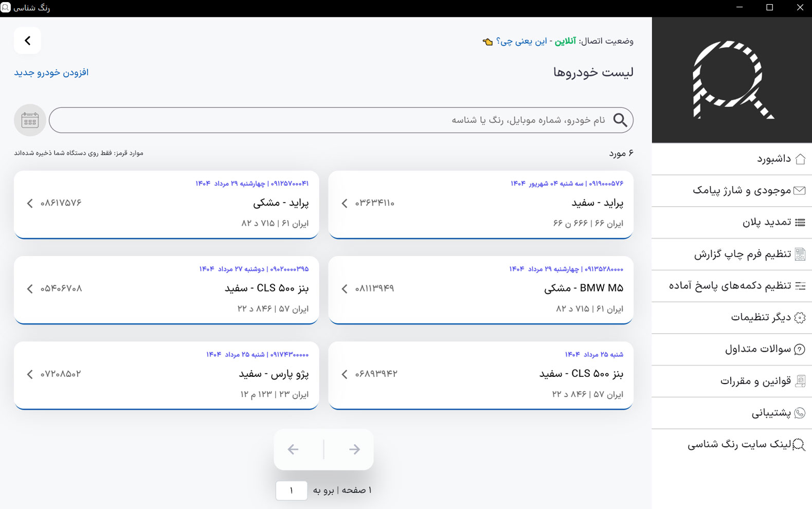Click the gear icon beside دیگر تنظیمات
812x509 pixels.
800,318
